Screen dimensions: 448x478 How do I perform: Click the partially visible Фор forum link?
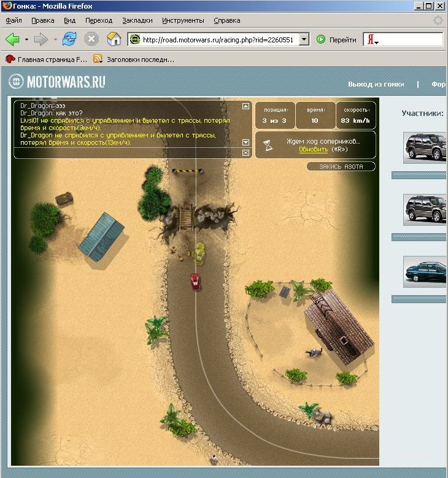point(438,84)
